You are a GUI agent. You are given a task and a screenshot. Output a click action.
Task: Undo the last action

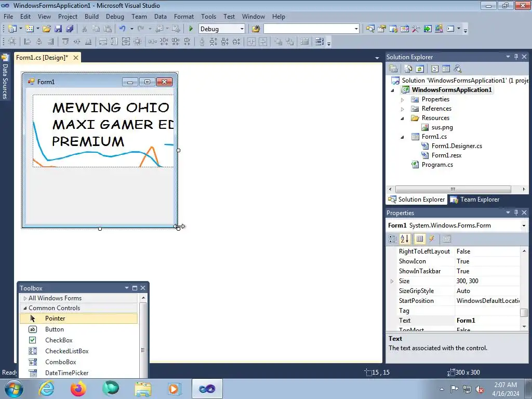[x=123, y=29]
